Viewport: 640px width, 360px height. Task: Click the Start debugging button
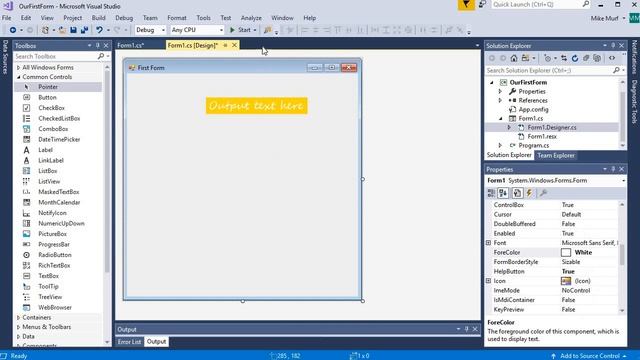pyautogui.click(x=241, y=30)
